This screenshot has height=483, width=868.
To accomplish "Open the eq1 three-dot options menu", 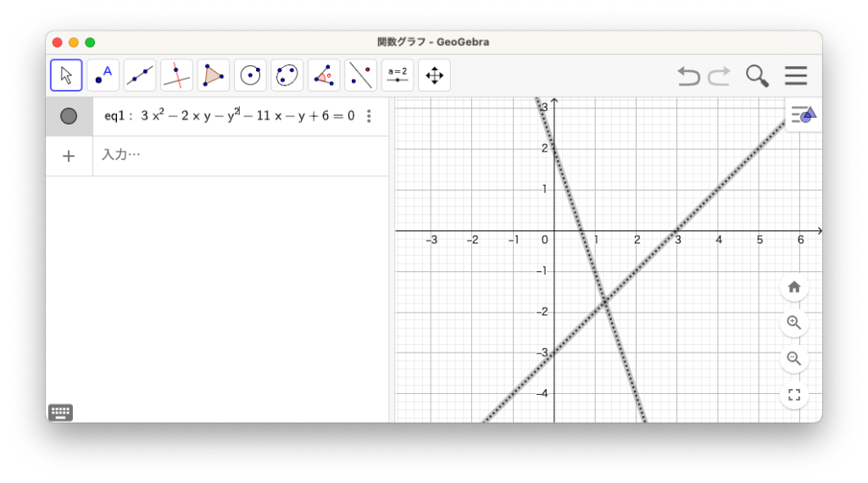I will (369, 116).
